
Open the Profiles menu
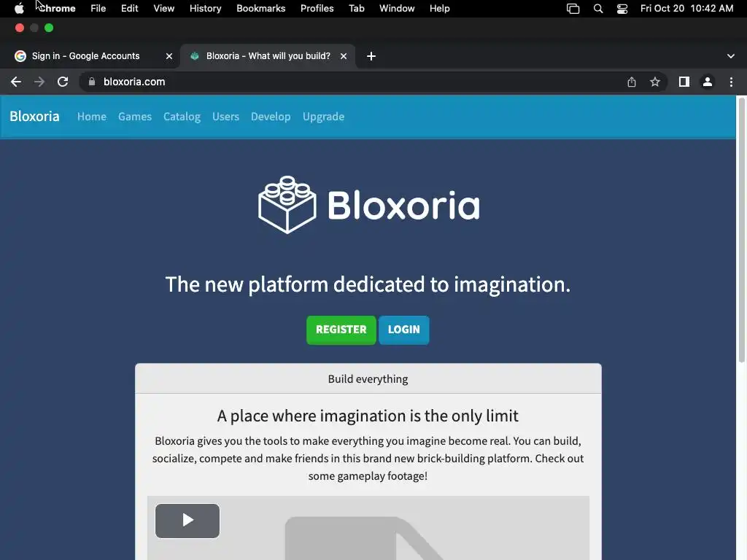(x=317, y=9)
